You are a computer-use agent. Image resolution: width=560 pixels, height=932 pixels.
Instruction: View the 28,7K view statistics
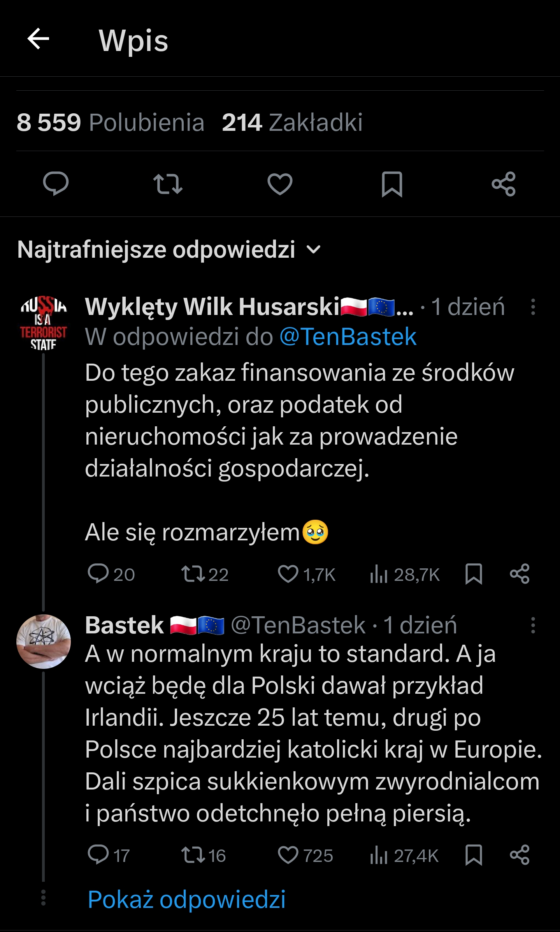click(x=405, y=575)
